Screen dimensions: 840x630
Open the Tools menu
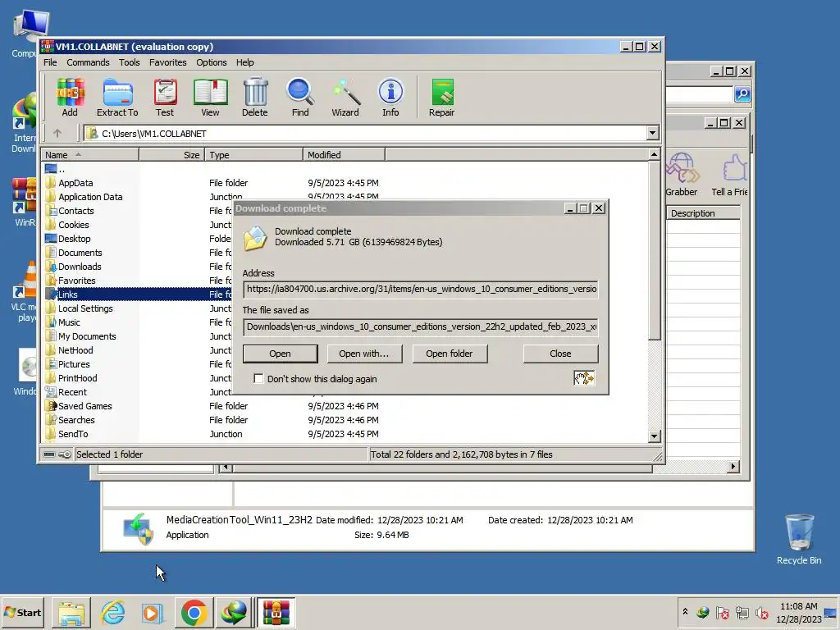point(129,62)
